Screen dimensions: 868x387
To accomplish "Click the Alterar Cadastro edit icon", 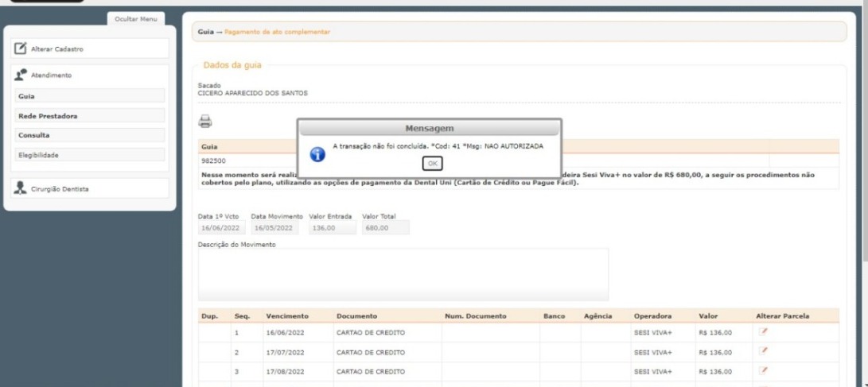I will [x=21, y=49].
